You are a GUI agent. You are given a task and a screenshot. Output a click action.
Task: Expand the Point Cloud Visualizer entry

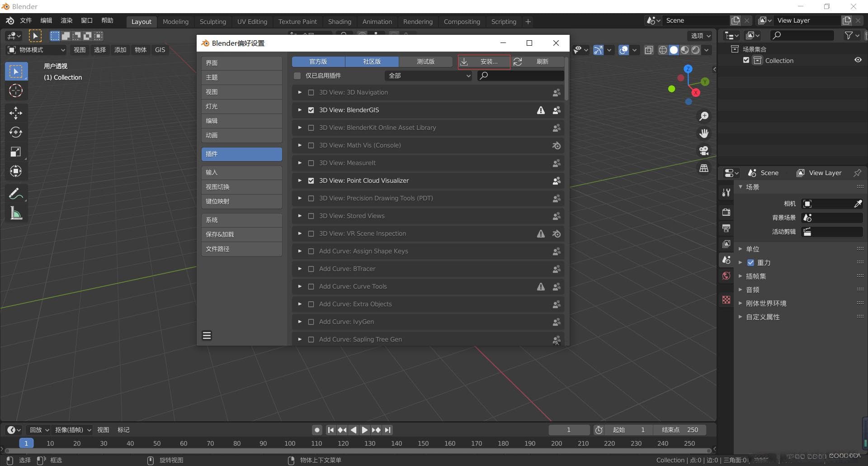(x=299, y=181)
